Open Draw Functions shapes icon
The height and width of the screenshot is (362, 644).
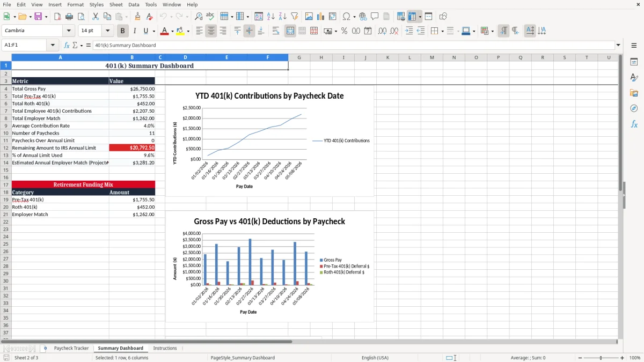[x=443, y=17]
